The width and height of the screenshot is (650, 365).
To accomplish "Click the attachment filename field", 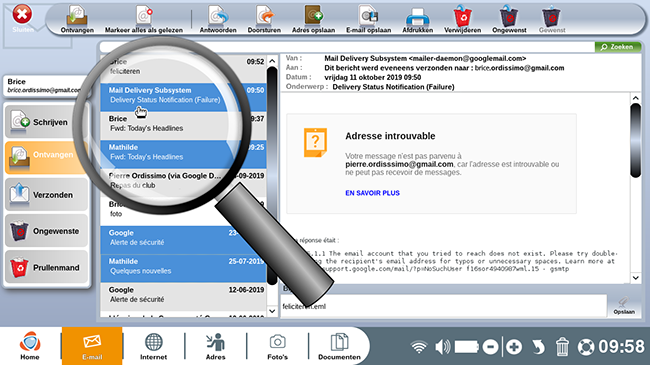I will pyautogui.click(x=444, y=307).
